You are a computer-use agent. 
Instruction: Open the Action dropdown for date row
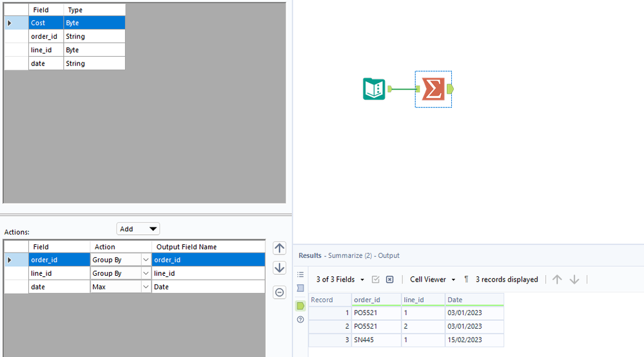point(146,287)
